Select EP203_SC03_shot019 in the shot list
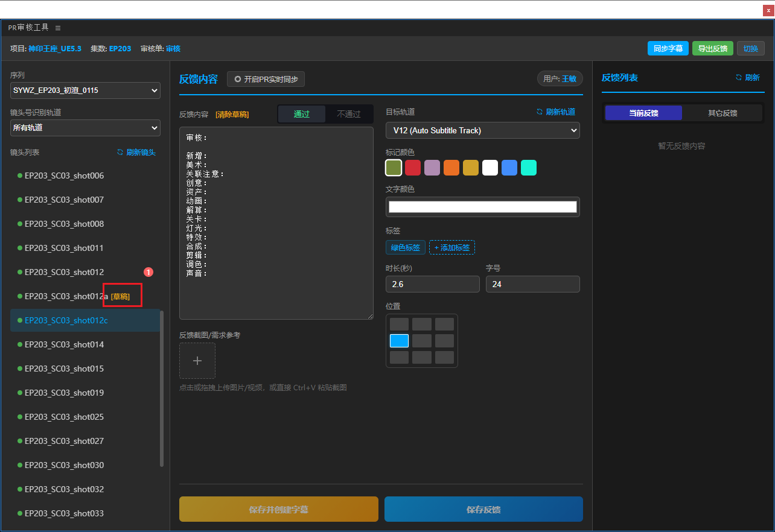The width and height of the screenshot is (775, 532). 64,393
